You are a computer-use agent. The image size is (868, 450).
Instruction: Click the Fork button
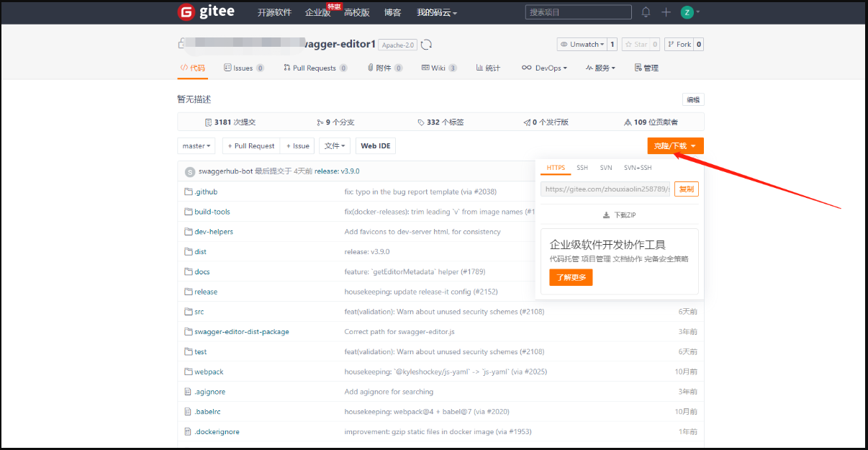coord(679,45)
